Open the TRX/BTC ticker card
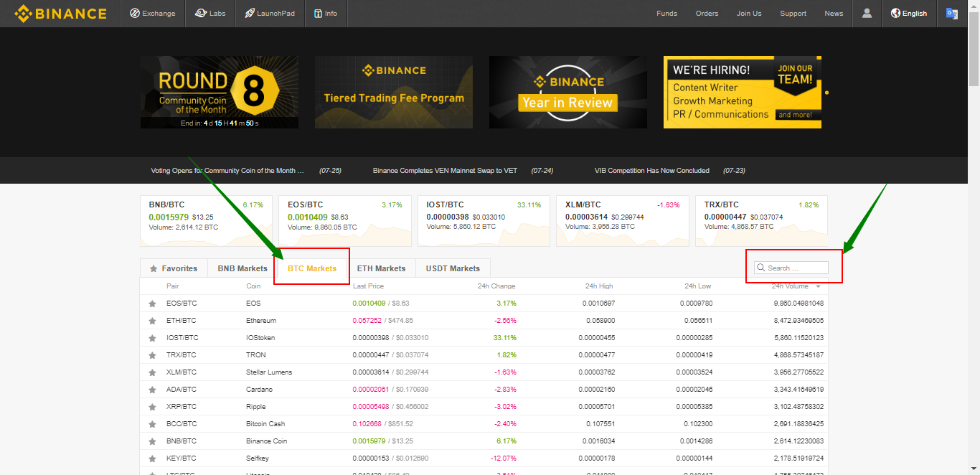This screenshot has height=475, width=980. tap(761, 221)
